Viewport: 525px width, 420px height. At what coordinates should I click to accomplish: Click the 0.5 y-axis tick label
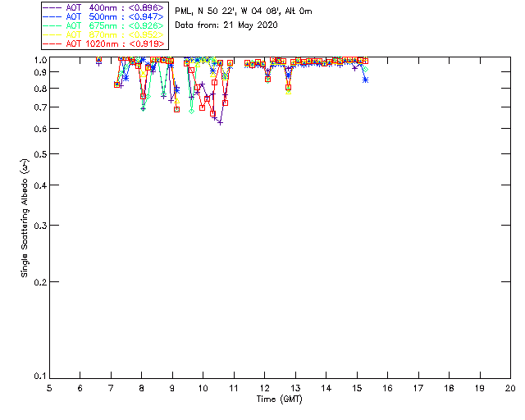pyautogui.click(x=40, y=154)
